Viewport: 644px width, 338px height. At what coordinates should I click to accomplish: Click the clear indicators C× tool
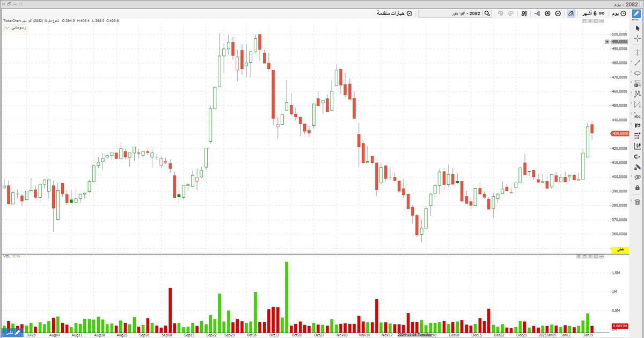637,156
